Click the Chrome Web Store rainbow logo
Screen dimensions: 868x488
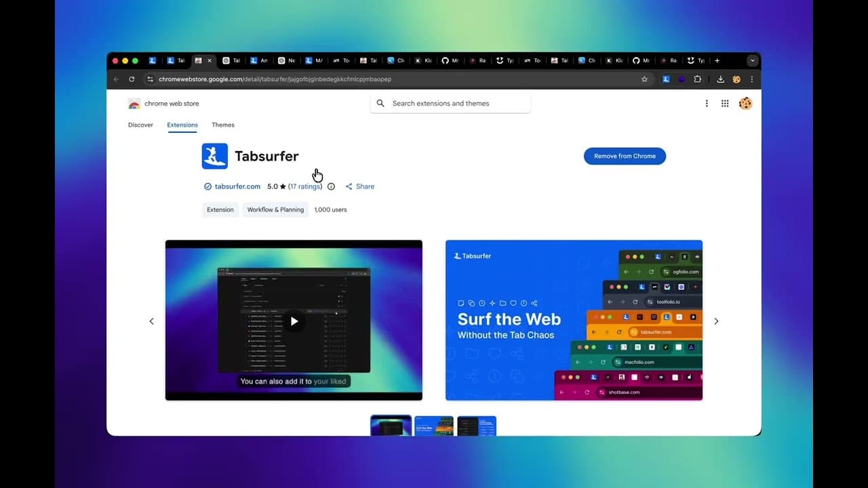[134, 104]
